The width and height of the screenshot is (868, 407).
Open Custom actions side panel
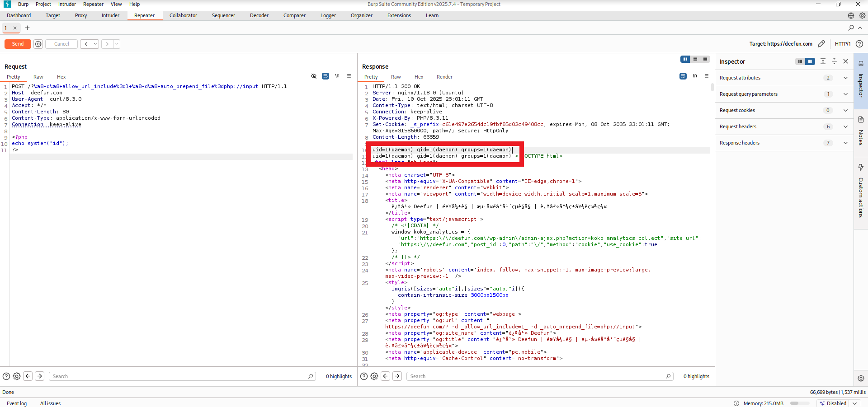point(861,192)
